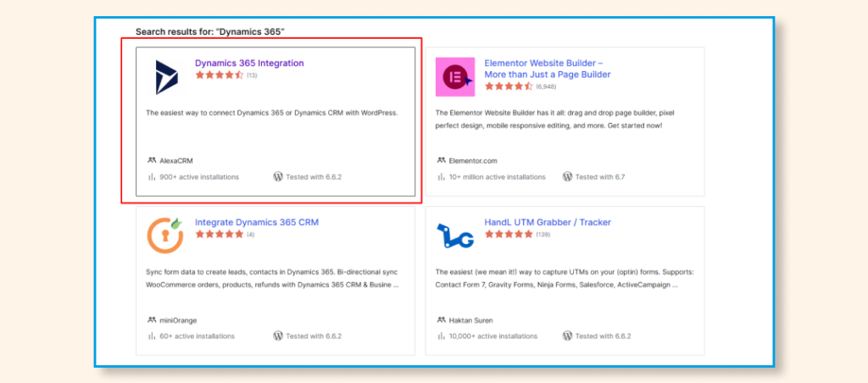Click Tested with 6.6.2 on AlexaCRM card

click(314, 177)
